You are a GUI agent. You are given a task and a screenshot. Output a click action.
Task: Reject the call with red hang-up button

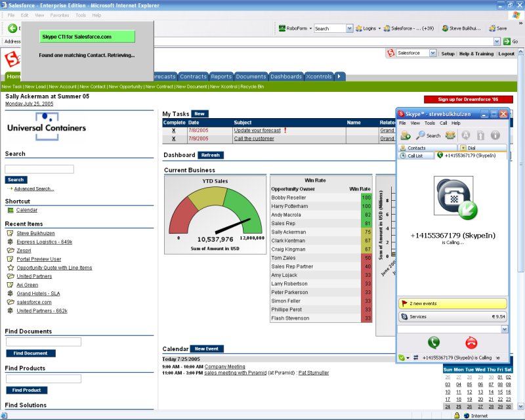click(x=471, y=342)
